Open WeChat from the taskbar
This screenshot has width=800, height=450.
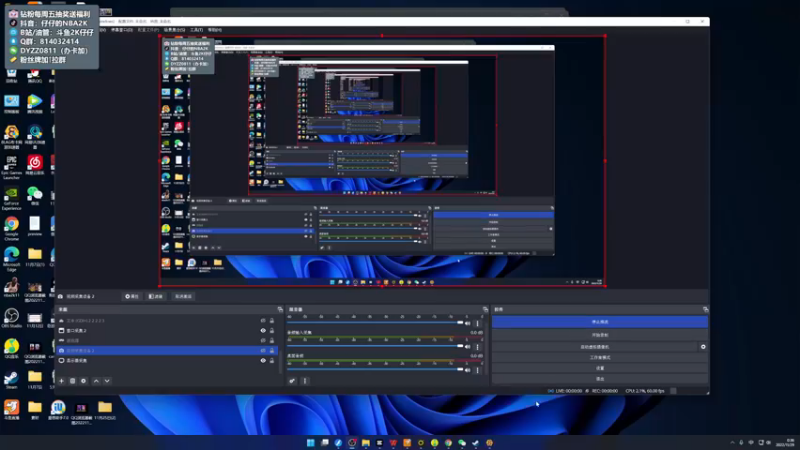coord(462,443)
